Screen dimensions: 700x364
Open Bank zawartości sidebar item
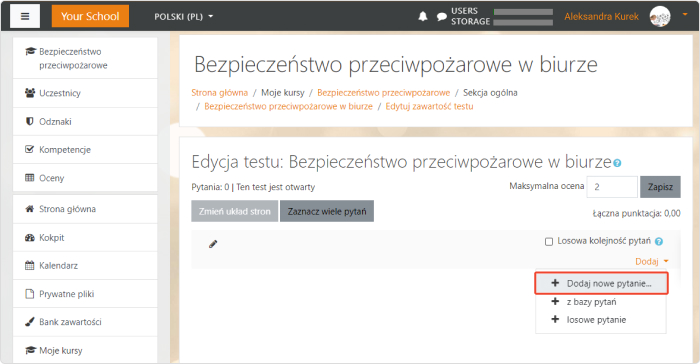tap(85, 322)
